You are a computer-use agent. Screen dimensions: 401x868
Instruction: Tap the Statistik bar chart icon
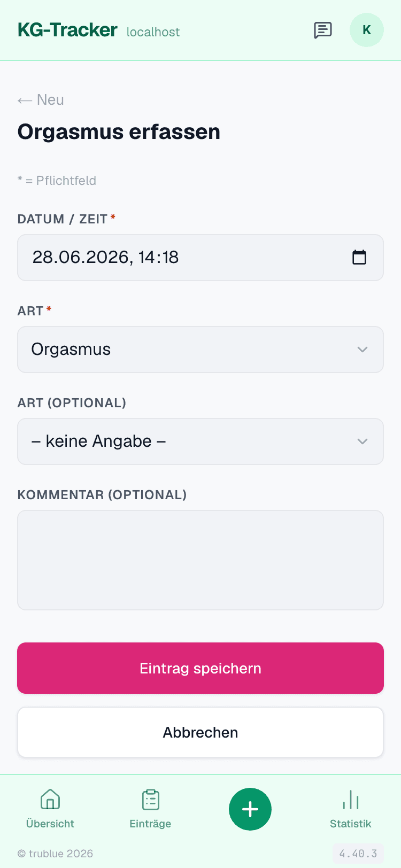351,800
